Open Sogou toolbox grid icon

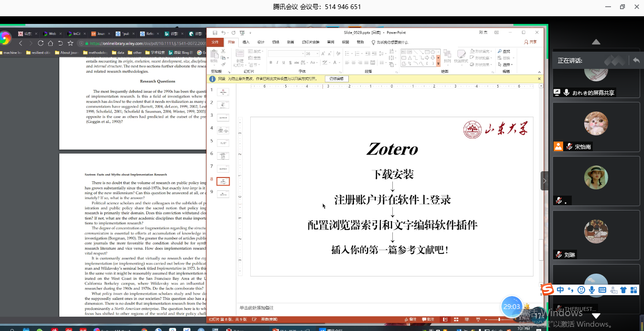[x=633, y=290]
